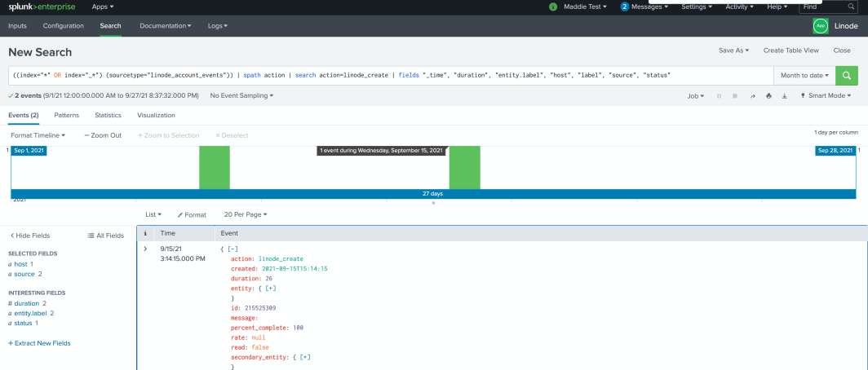868x370 pixels.
Task: Click the second green timeline bar
Action: 464,168
